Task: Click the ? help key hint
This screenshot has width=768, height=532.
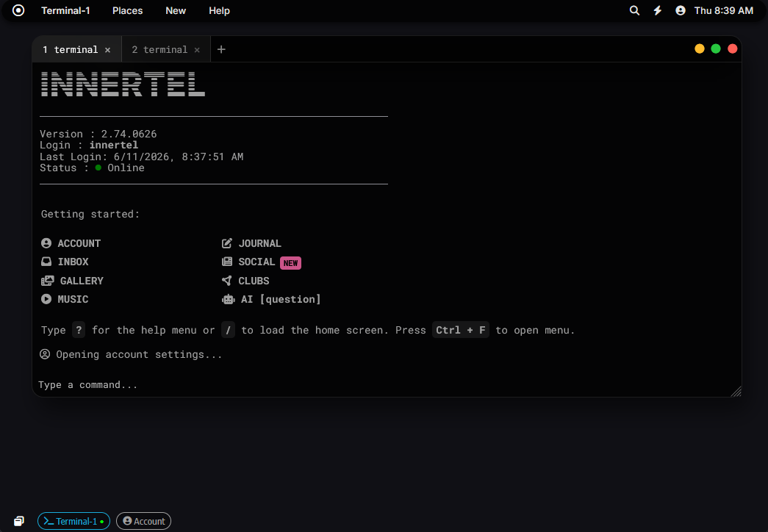Action: (x=79, y=330)
